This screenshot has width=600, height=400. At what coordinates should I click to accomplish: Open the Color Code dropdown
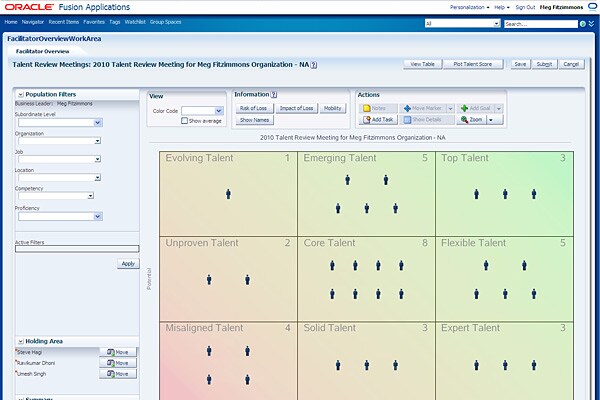(x=218, y=111)
